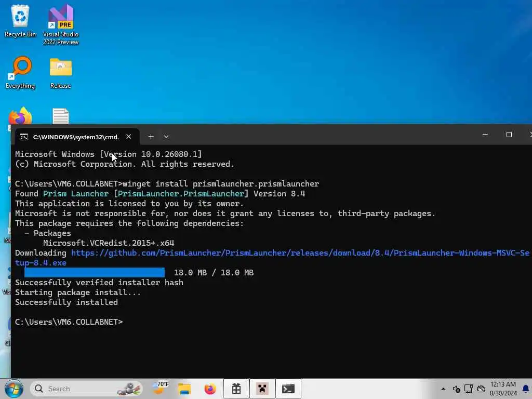Open the gift box taskbar app
The height and width of the screenshot is (399, 532).
click(236, 389)
